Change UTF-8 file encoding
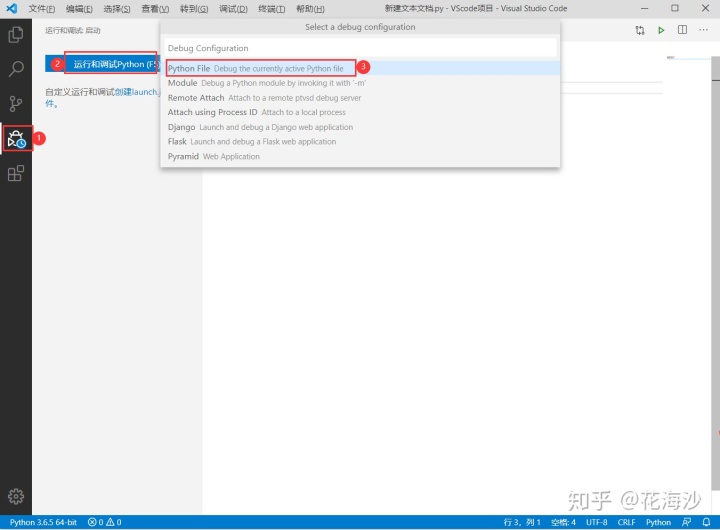Viewport: 720px width, 530px height. tap(596, 522)
